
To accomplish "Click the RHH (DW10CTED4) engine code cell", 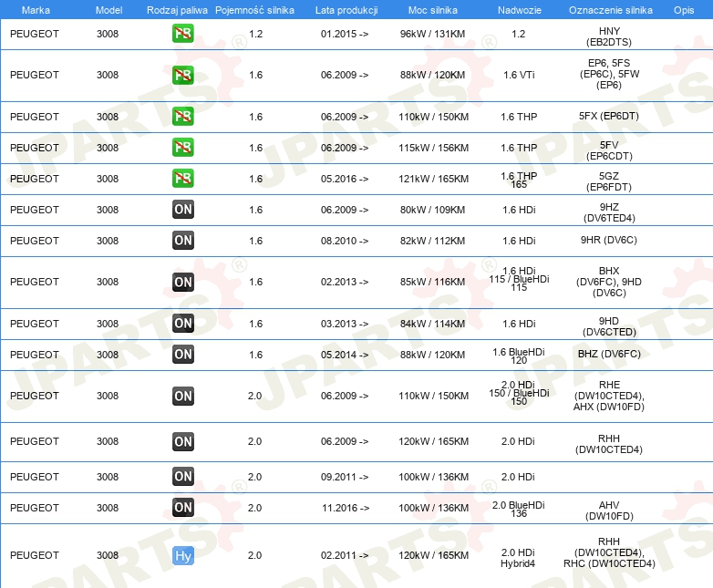I will [609, 444].
